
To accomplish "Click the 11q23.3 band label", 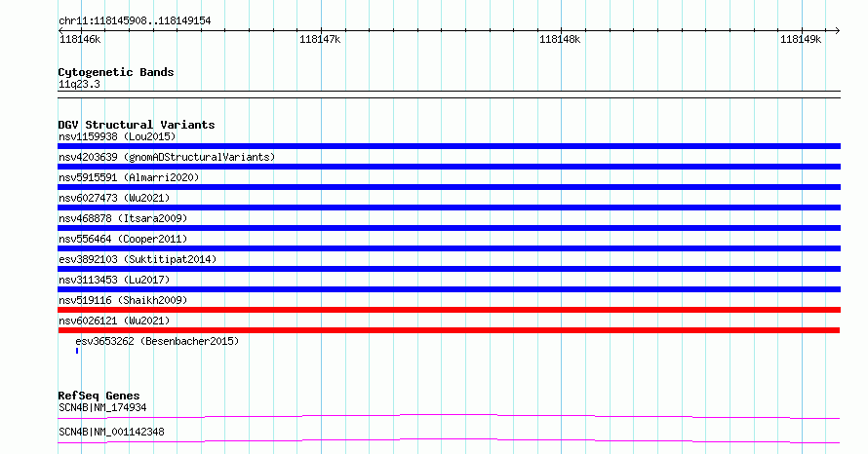I will (x=79, y=85).
